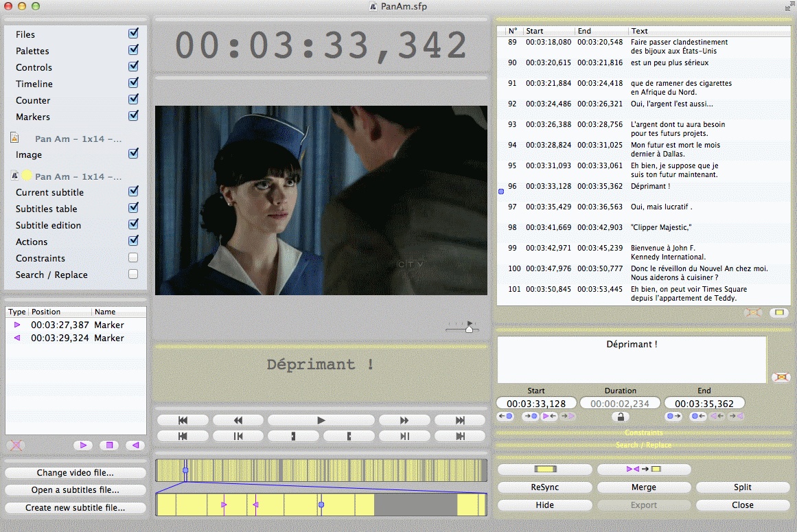The image size is (797, 532).
Task: Click the video file icon beside Pan Am 1x14
Action: click(x=14, y=138)
